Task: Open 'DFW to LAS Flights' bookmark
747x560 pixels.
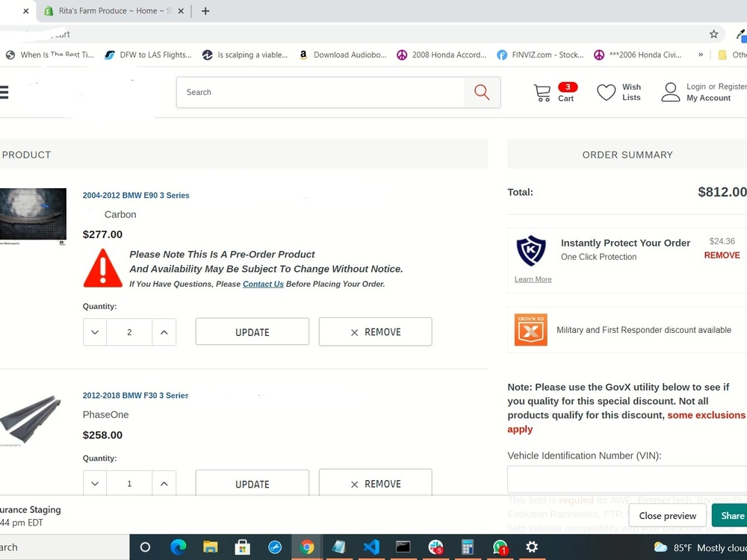Action: (148, 55)
